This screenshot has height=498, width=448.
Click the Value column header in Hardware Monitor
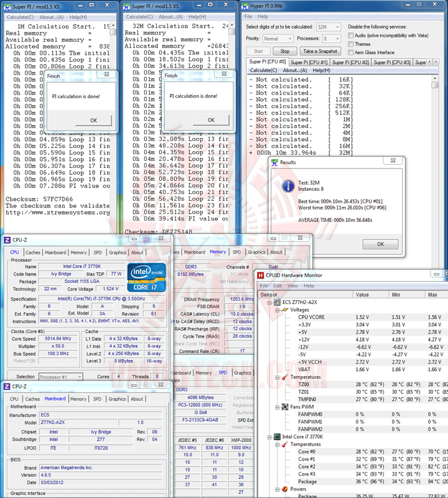(x=371, y=295)
